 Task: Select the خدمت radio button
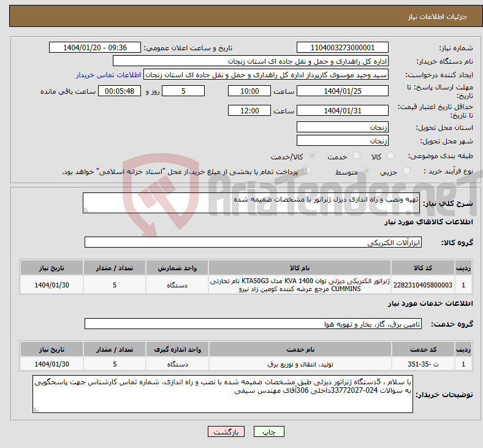point(356,156)
